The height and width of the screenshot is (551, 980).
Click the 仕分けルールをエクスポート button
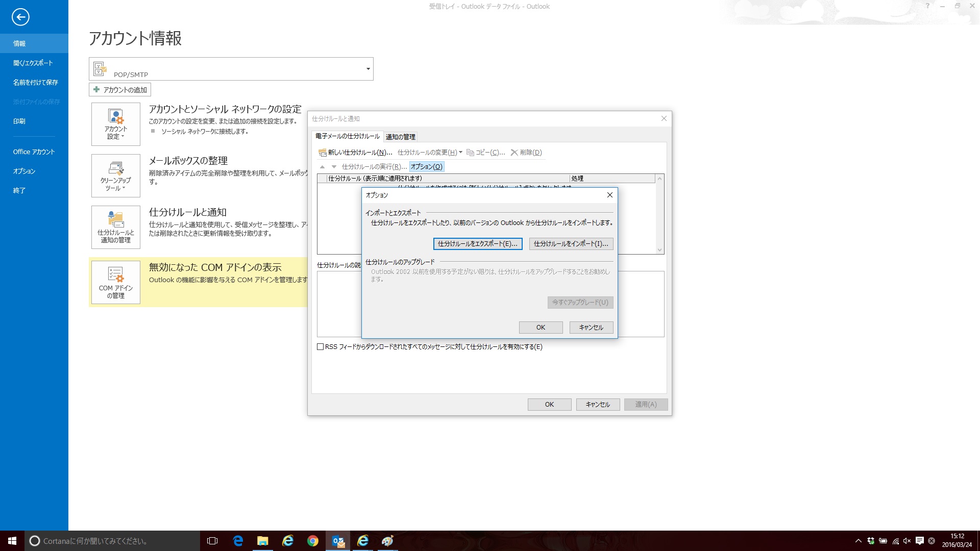pyautogui.click(x=478, y=243)
